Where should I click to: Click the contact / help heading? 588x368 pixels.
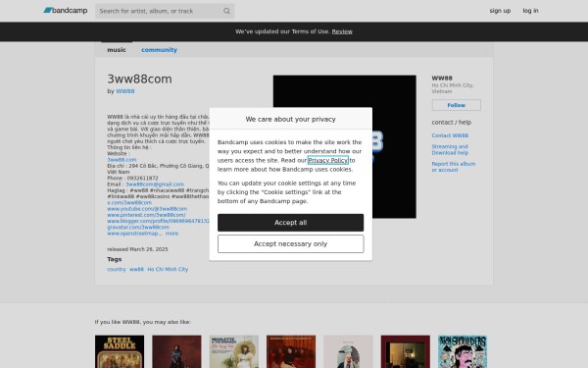(x=452, y=123)
